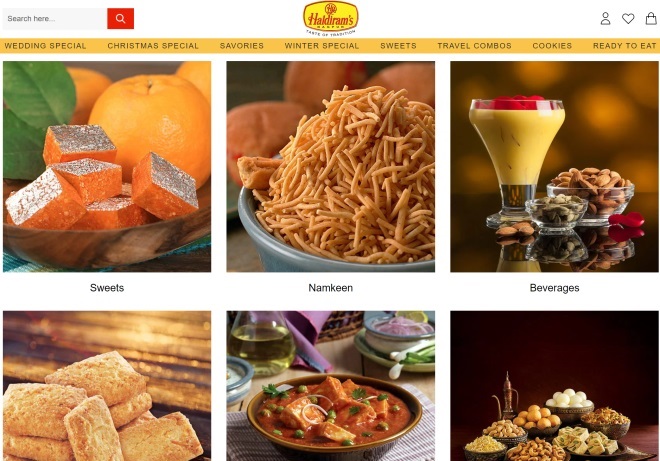
Task: Open the Cookies menu item
Action: tap(552, 46)
